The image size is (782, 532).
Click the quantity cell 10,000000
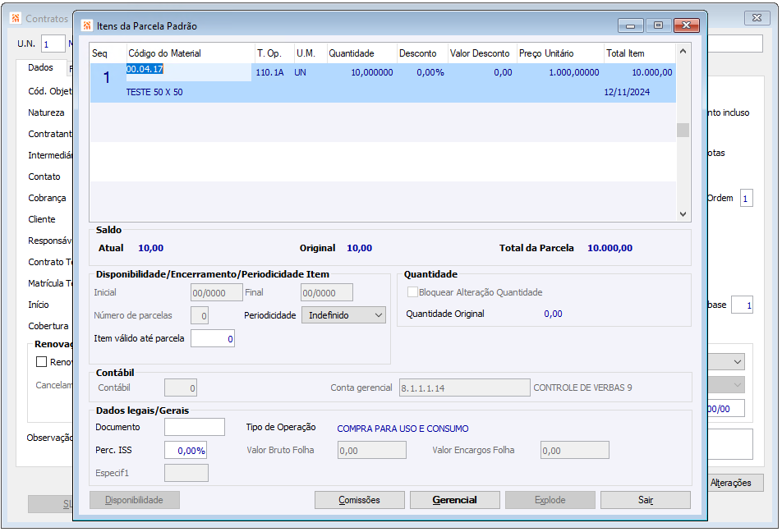click(x=372, y=73)
